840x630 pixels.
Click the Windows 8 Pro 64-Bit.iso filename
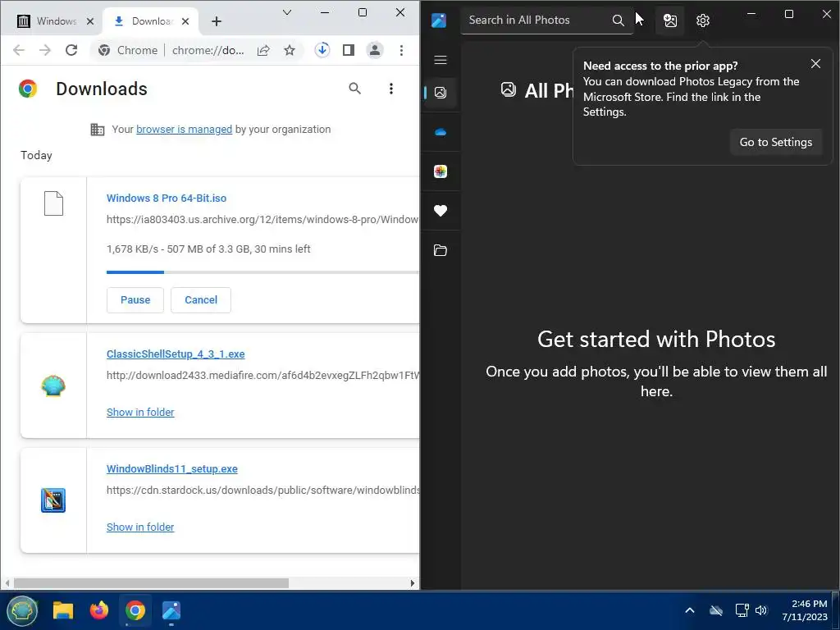click(167, 199)
